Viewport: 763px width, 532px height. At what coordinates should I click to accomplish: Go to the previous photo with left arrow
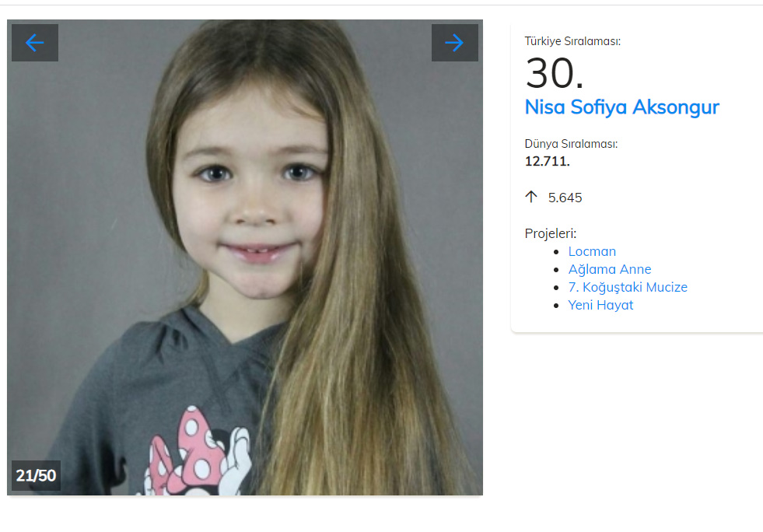35,43
